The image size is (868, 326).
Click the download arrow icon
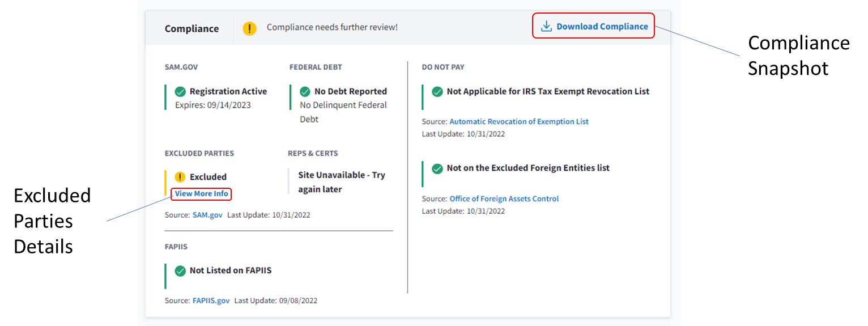546,27
